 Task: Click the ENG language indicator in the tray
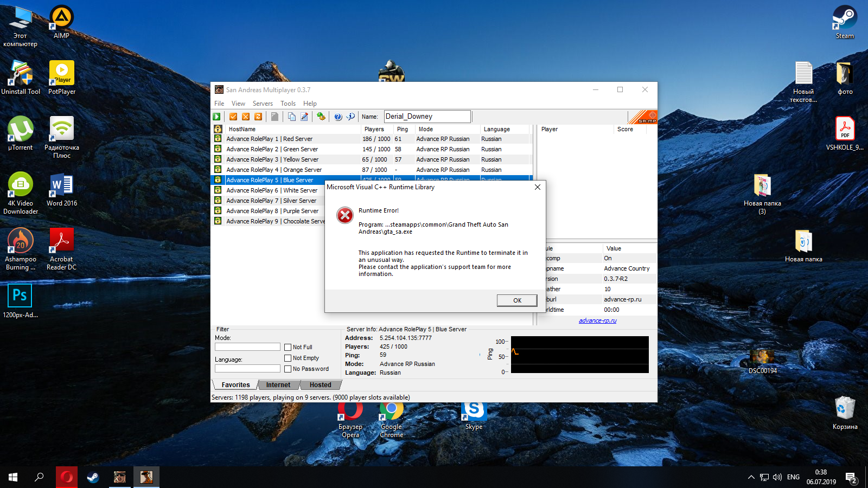[x=793, y=477]
